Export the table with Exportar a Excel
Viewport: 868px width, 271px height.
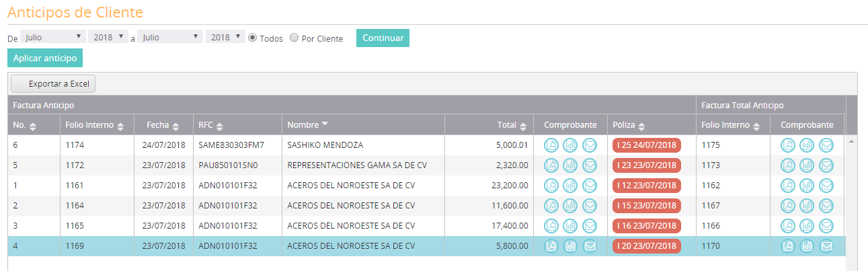tap(54, 84)
